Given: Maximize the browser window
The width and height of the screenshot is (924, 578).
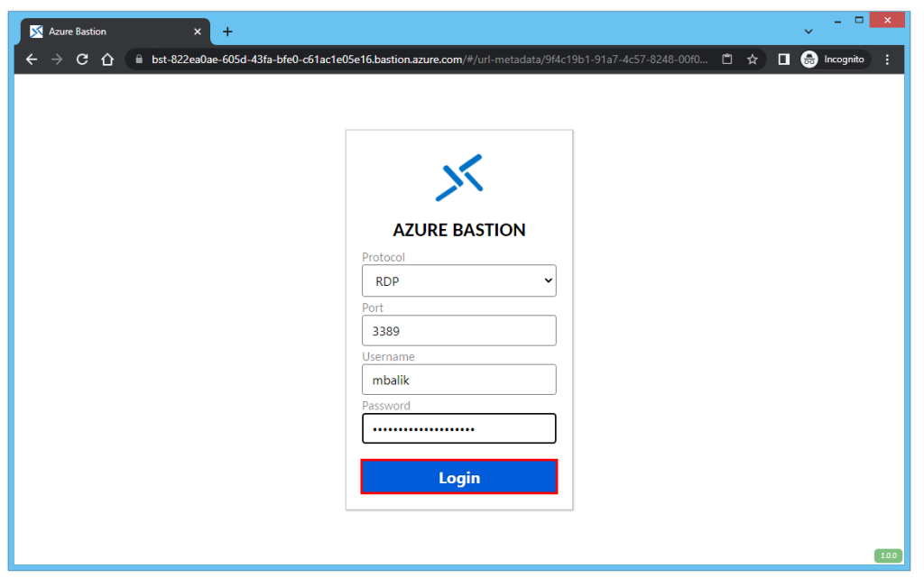Looking at the screenshot, I should pyautogui.click(x=859, y=20).
